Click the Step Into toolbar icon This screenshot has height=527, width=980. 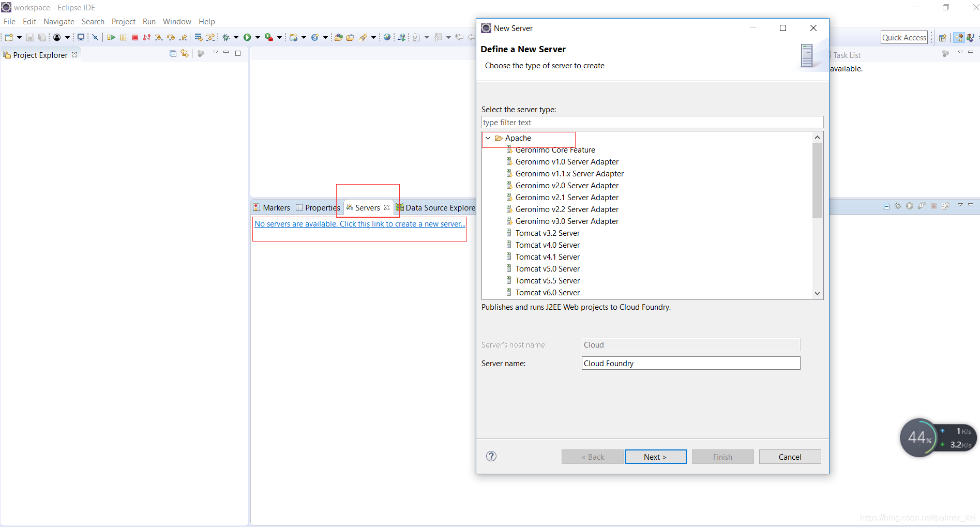coord(159,37)
